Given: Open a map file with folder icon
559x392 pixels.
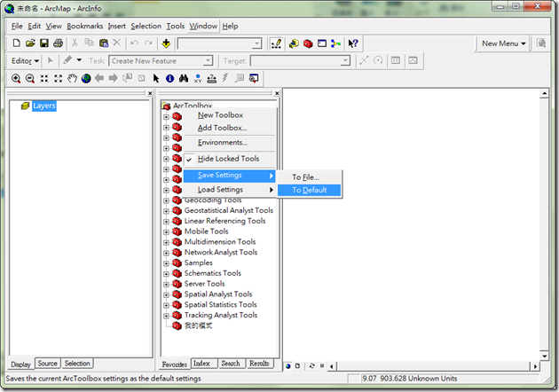Looking at the screenshot, I should click(30, 43).
